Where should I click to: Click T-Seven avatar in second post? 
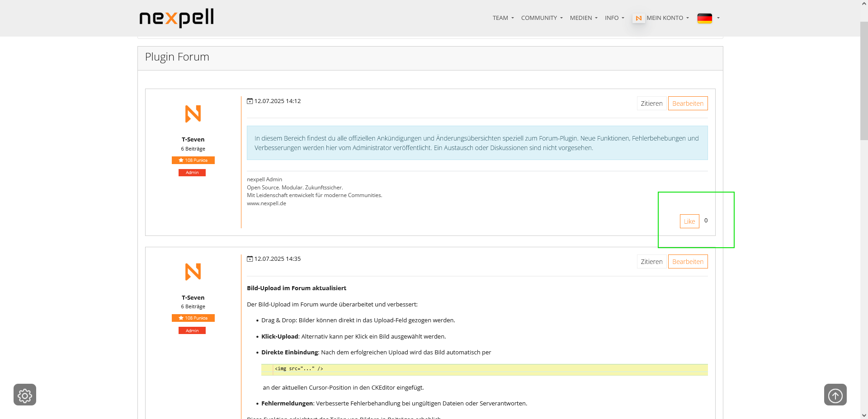[x=193, y=272]
